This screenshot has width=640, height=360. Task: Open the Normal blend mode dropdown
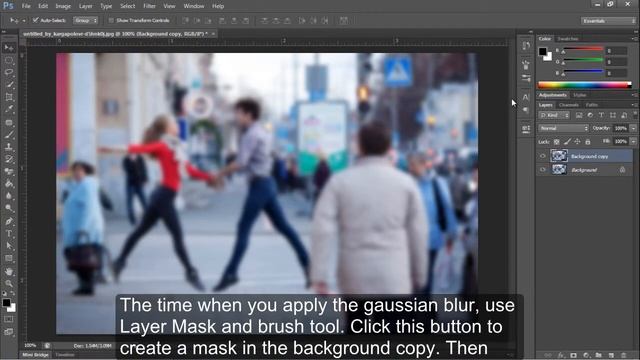tap(564, 128)
